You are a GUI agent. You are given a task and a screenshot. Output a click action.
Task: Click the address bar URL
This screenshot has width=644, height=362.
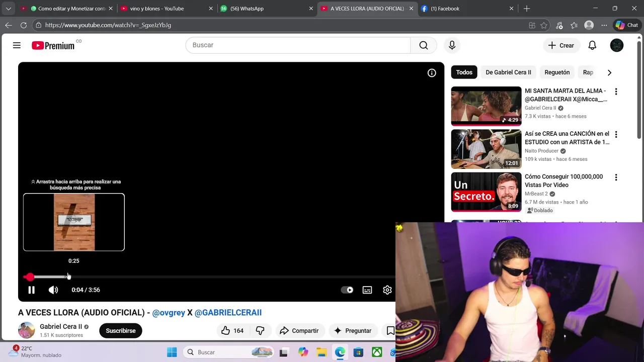coord(108,25)
